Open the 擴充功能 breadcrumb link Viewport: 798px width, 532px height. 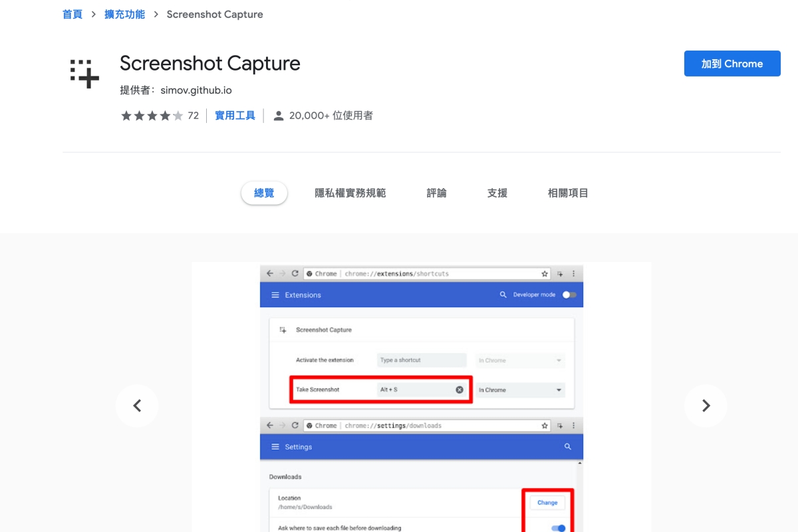point(124,14)
